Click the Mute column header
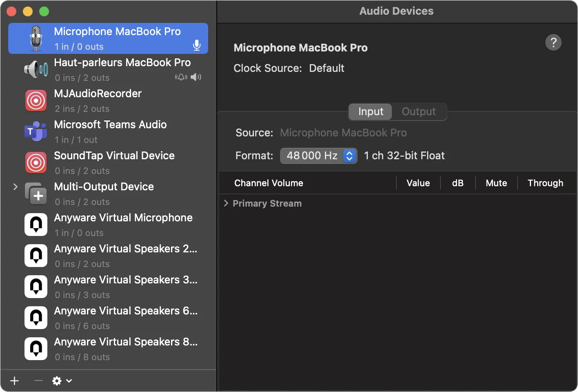This screenshot has height=392, width=578. [x=496, y=183]
